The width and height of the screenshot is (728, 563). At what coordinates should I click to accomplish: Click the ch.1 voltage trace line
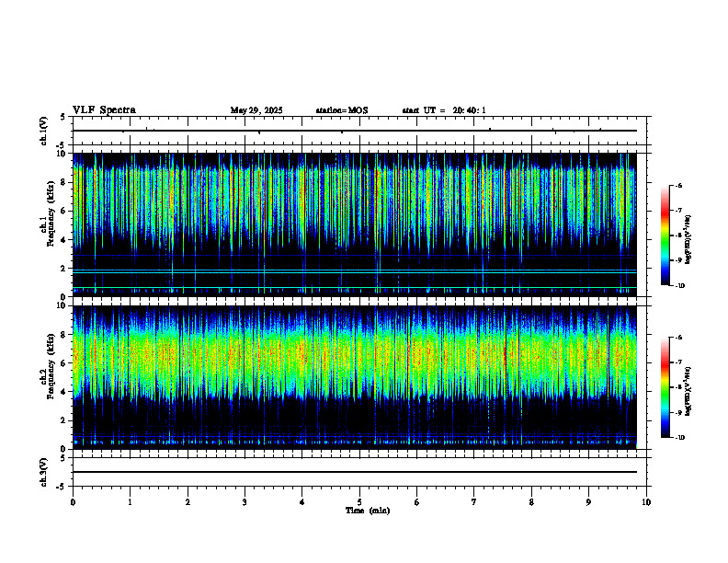coord(354,131)
